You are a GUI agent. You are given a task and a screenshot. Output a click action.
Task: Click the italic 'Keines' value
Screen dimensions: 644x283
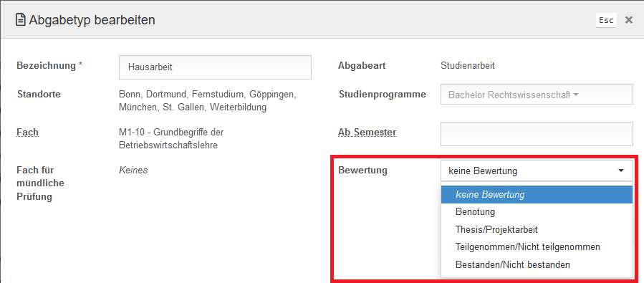[x=133, y=170]
